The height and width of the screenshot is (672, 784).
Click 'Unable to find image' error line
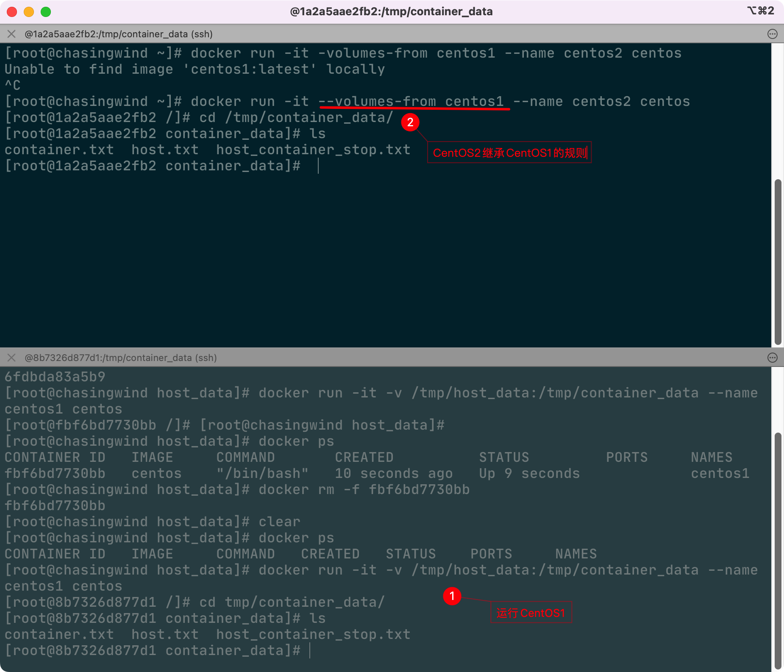point(195,69)
